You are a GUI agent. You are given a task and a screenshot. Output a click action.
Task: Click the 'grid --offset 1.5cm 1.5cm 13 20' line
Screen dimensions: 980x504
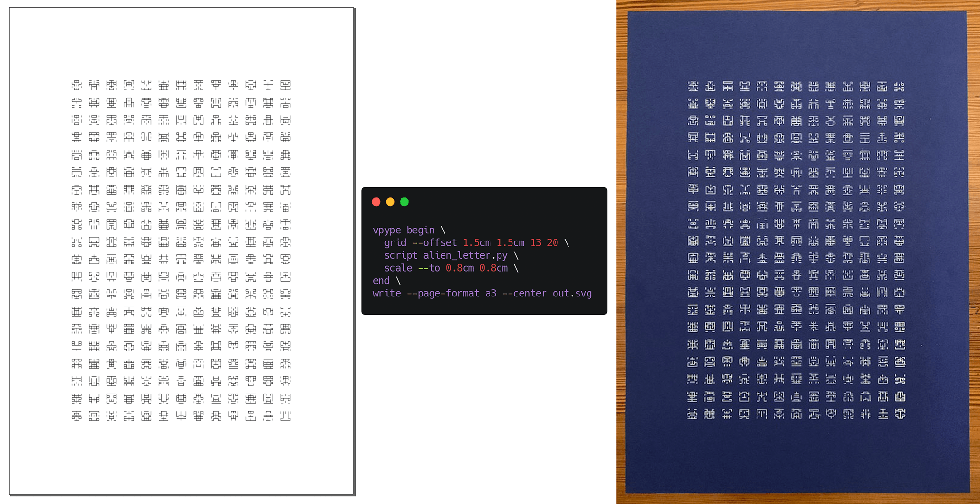tap(476, 243)
